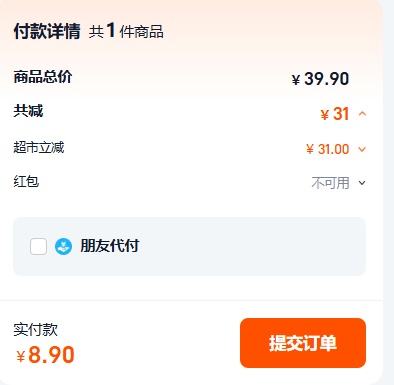Submit order with 提交订单 button
Screen dimensions: 394x385
coord(303,343)
